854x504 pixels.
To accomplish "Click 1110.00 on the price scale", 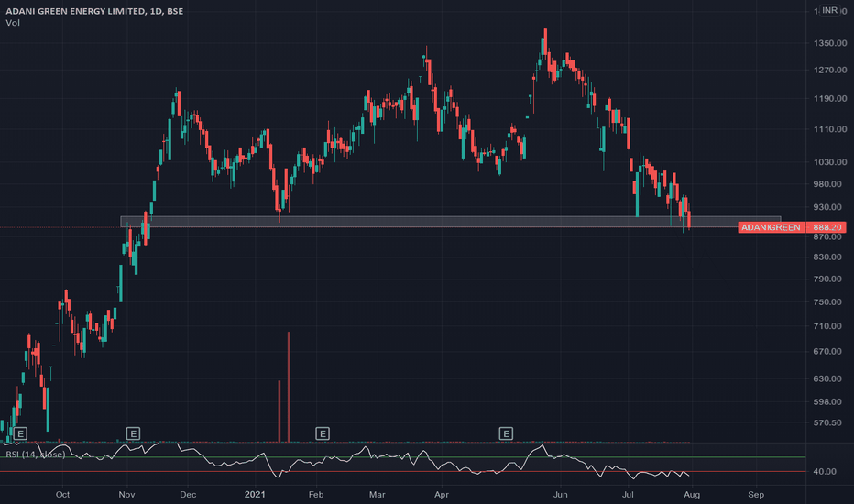I will 830,129.
